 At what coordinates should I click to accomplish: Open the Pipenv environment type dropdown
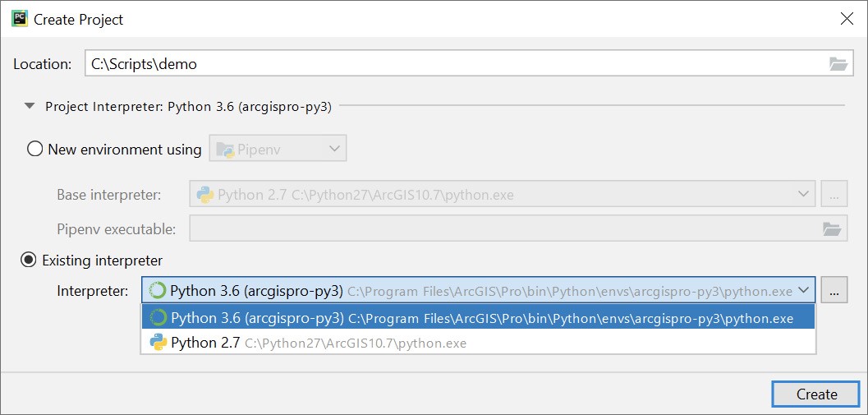click(x=278, y=149)
